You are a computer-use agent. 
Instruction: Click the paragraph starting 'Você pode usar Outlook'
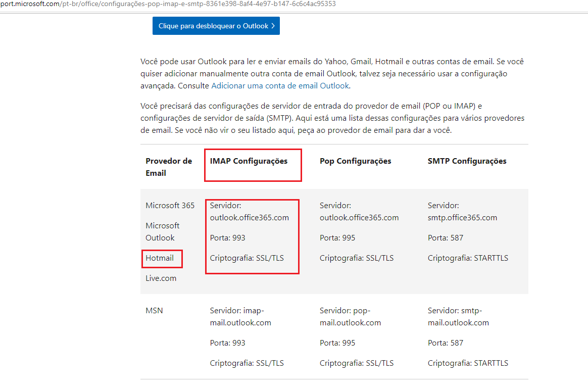tap(332, 74)
